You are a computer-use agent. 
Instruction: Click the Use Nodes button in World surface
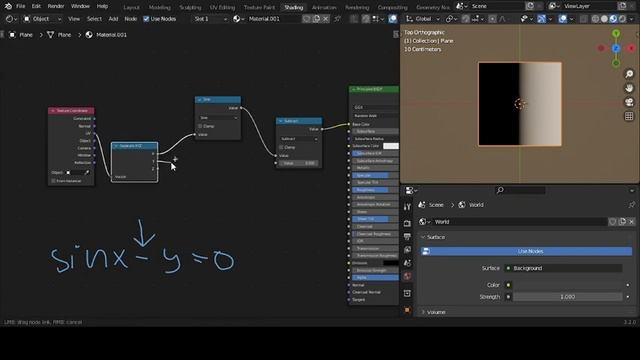(527, 251)
